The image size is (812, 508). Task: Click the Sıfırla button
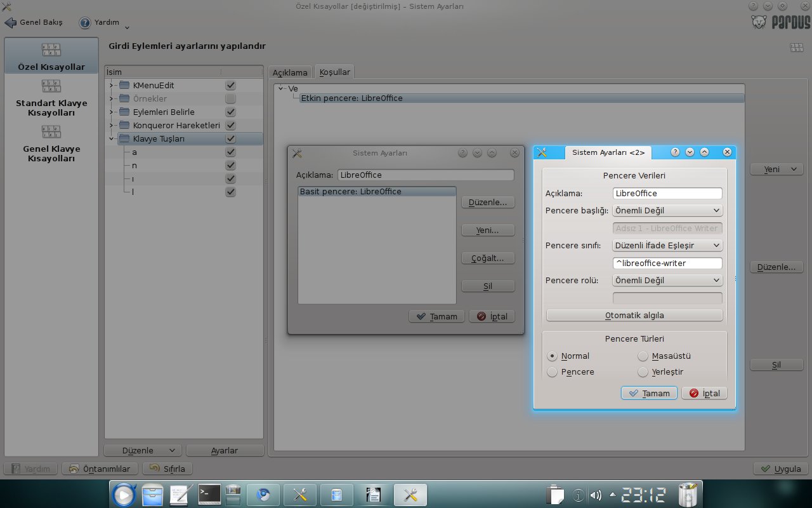(168, 469)
